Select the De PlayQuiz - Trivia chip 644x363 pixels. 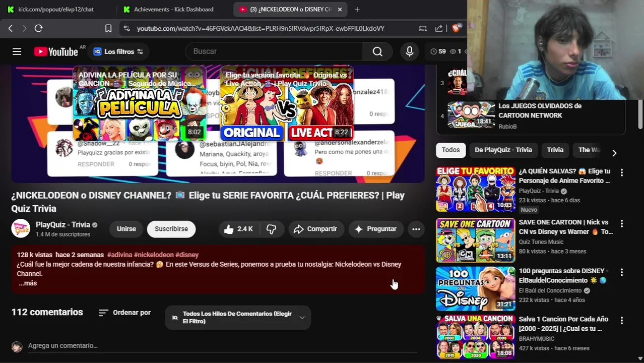coord(503,150)
